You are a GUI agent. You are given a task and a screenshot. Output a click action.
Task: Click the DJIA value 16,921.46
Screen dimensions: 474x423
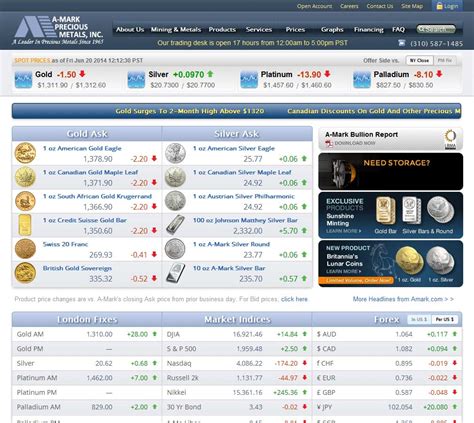(247, 334)
